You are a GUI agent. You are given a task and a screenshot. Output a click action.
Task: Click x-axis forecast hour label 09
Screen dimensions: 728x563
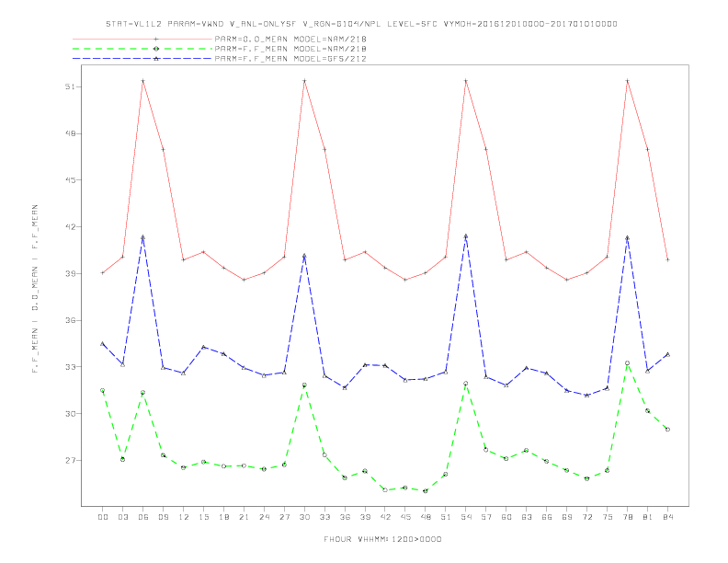coord(163,517)
